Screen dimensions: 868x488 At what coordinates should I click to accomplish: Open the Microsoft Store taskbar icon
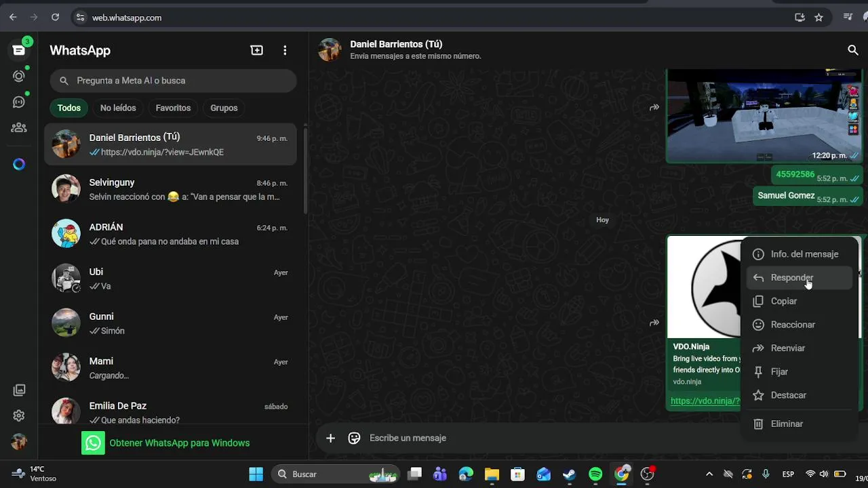click(517, 474)
